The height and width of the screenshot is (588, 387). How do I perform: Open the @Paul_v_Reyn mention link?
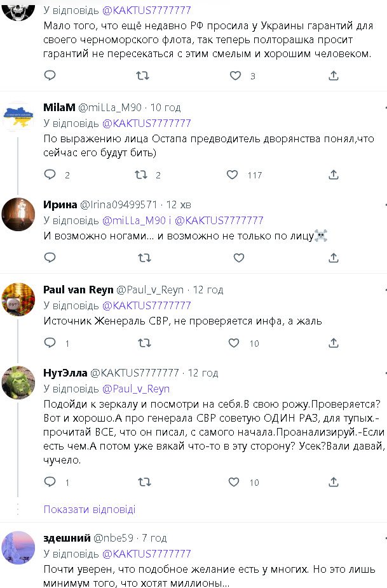(x=135, y=389)
